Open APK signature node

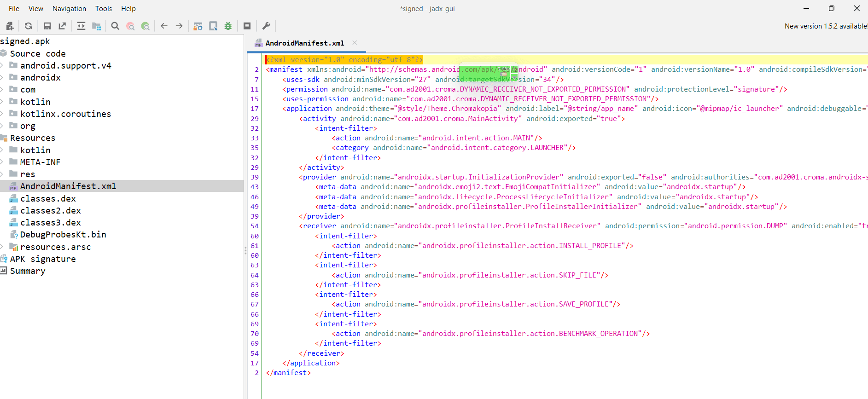click(x=43, y=259)
